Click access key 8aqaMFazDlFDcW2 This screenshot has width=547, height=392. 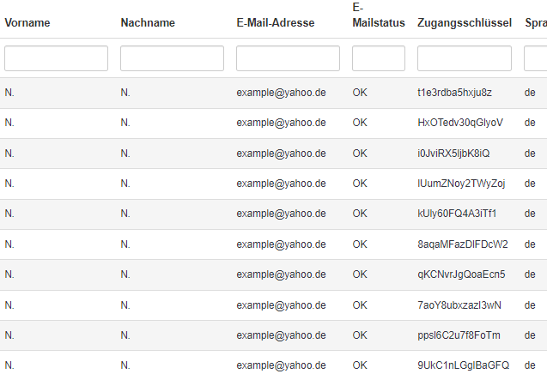click(x=462, y=244)
